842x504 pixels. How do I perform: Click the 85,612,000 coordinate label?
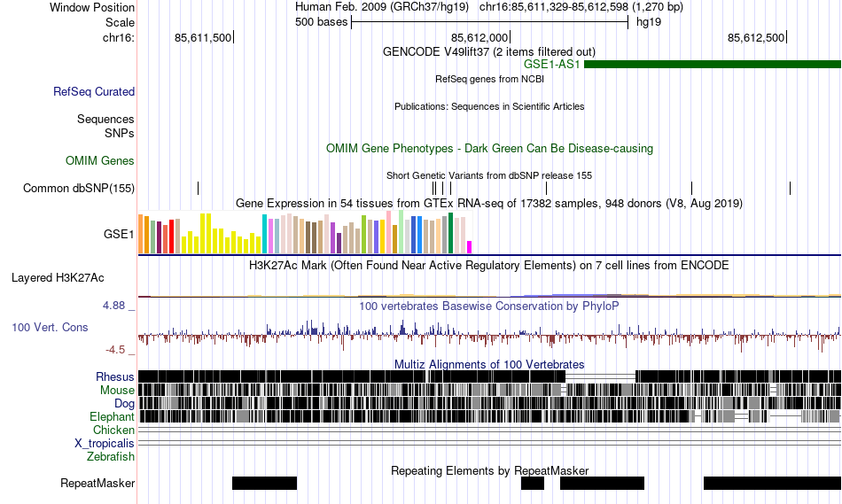click(479, 37)
